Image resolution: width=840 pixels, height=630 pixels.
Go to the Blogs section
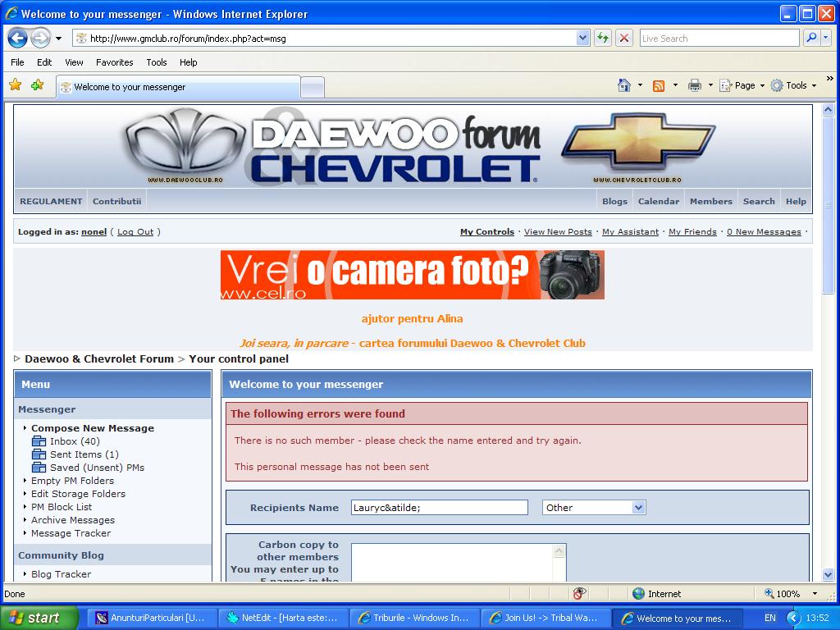coord(614,202)
